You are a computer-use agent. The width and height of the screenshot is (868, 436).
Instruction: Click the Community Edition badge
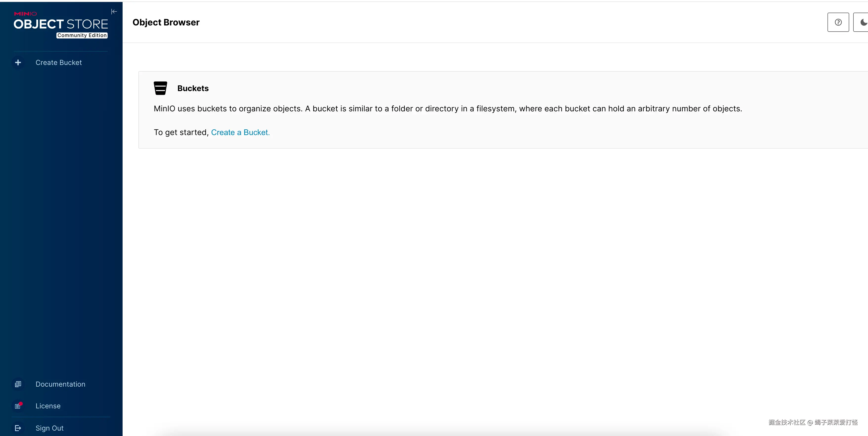coord(82,35)
